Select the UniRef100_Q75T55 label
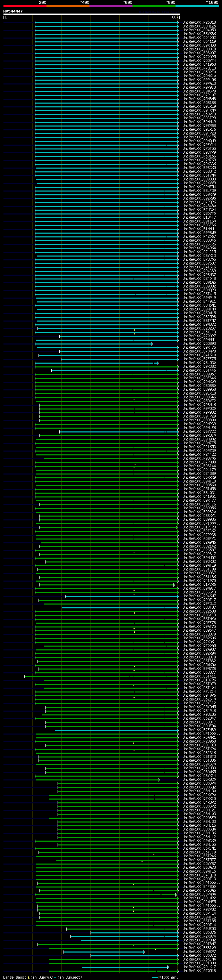This screenshot has height=980, width=222. pyautogui.click(x=199, y=149)
